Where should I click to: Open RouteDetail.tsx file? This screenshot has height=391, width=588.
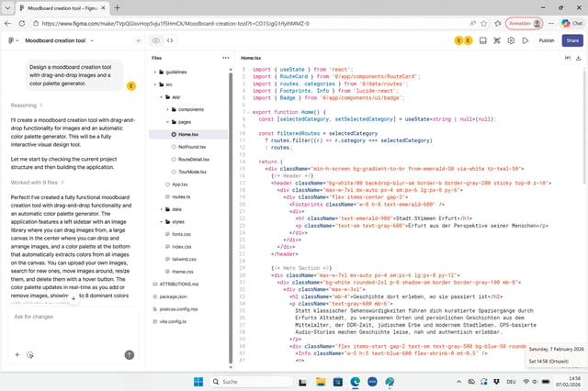pos(188,159)
